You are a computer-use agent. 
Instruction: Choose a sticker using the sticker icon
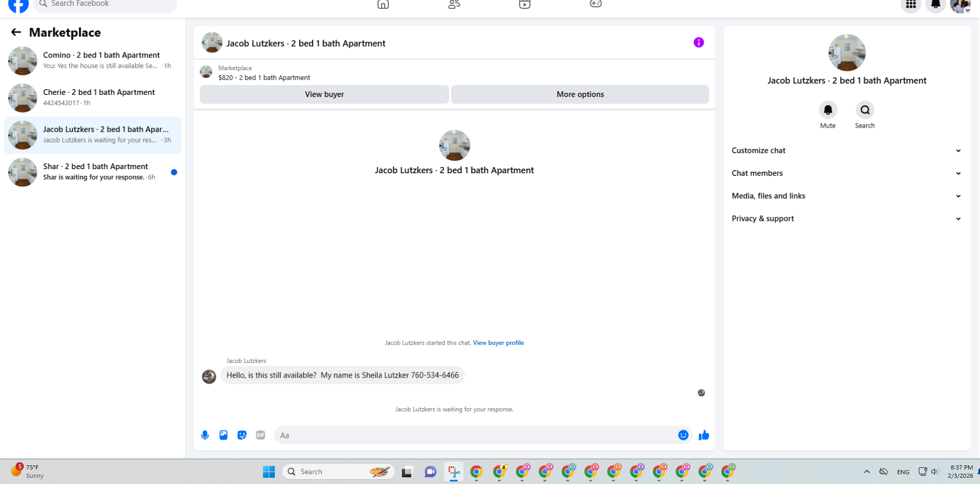(x=242, y=435)
